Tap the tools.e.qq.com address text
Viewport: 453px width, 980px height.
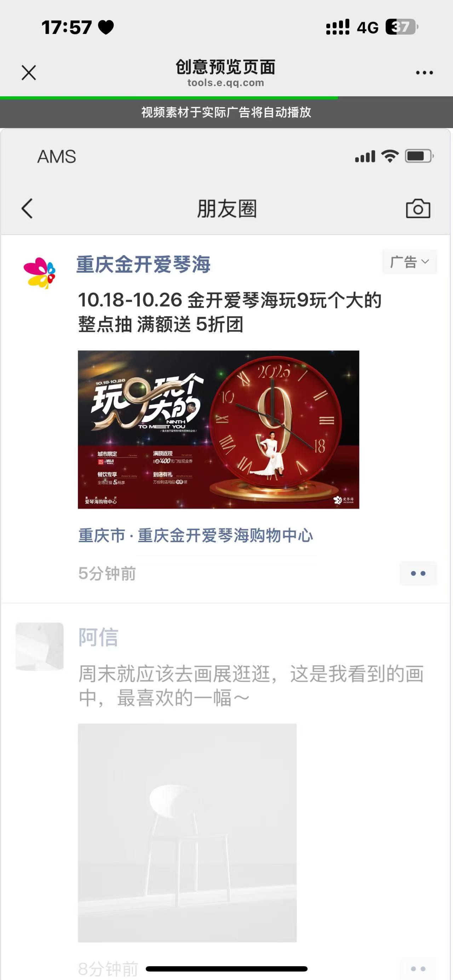pos(225,82)
